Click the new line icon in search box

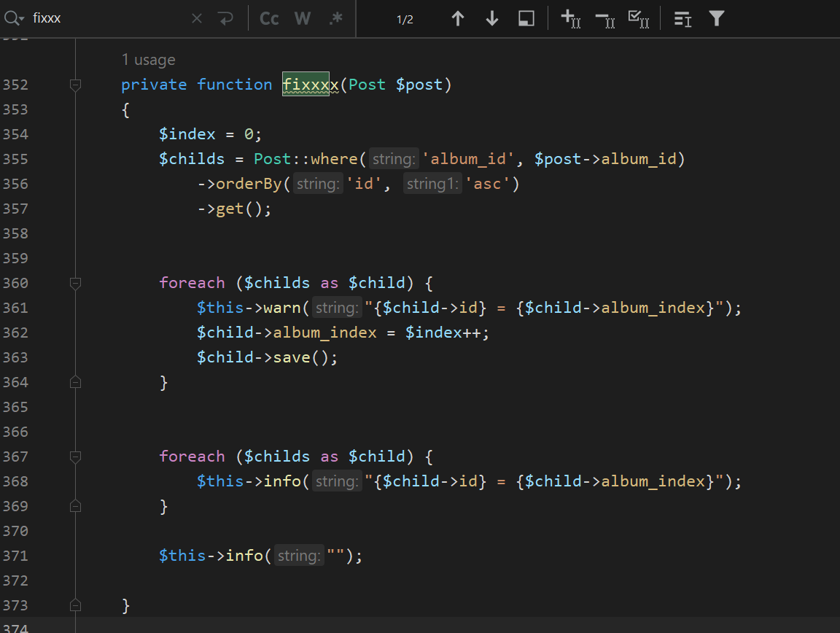click(225, 19)
